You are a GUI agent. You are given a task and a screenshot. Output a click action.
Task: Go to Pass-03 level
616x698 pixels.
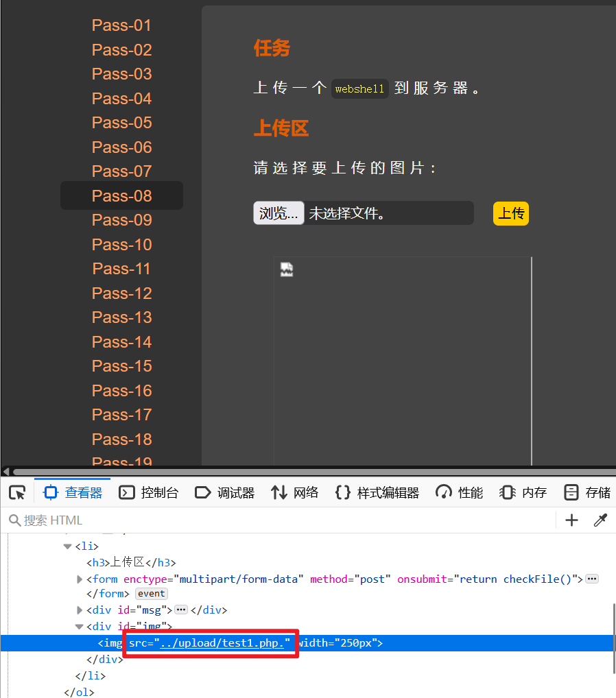click(121, 74)
